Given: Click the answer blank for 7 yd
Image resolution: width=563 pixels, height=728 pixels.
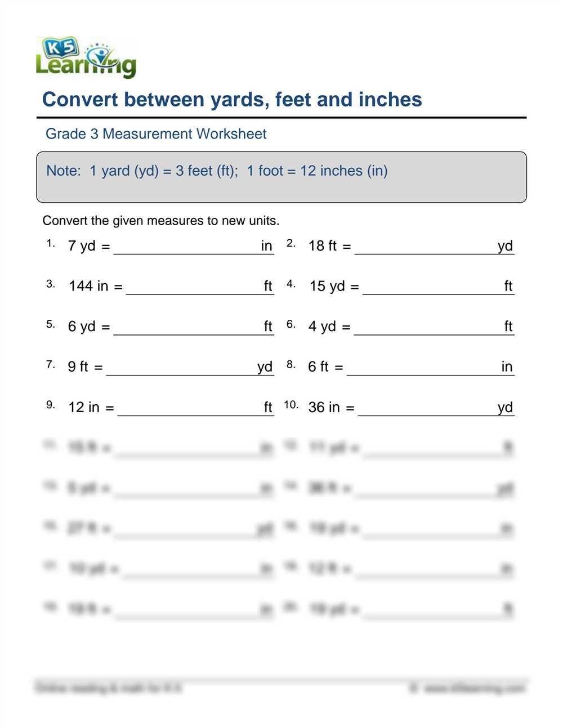Looking at the screenshot, I should pos(186,247).
